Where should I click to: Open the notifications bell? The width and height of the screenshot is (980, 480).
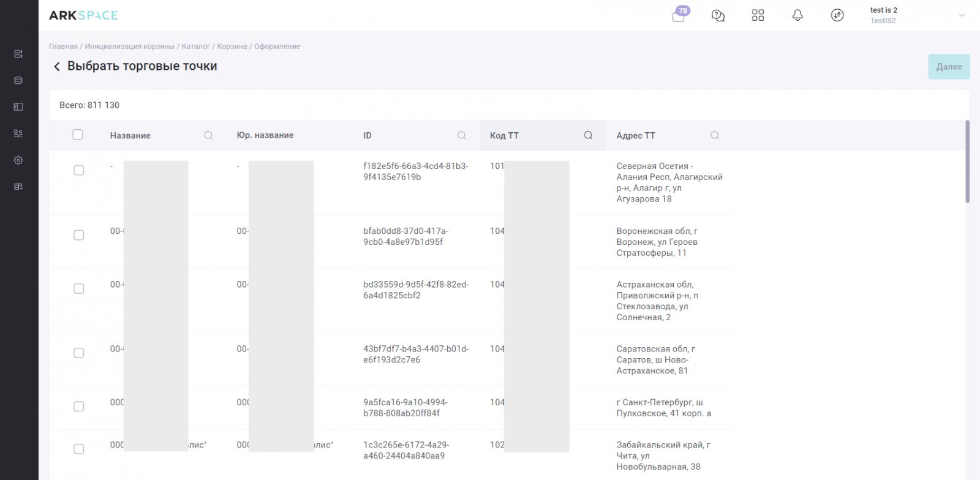tap(797, 15)
